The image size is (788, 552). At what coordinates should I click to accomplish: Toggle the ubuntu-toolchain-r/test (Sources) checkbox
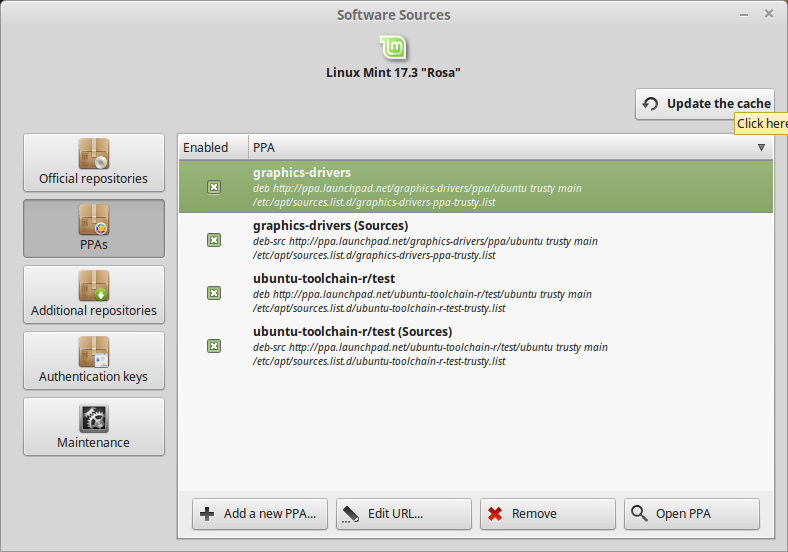[214, 346]
